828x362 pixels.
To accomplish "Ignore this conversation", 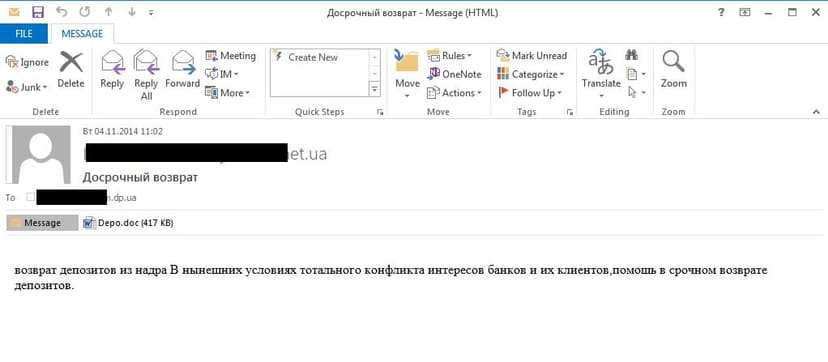I will (x=27, y=62).
